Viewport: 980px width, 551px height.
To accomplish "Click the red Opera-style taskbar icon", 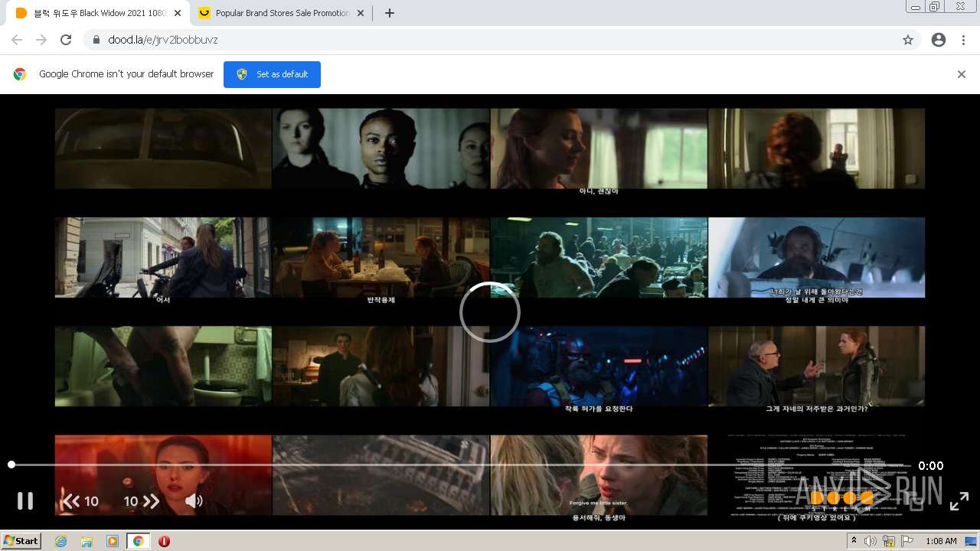I will point(164,541).
